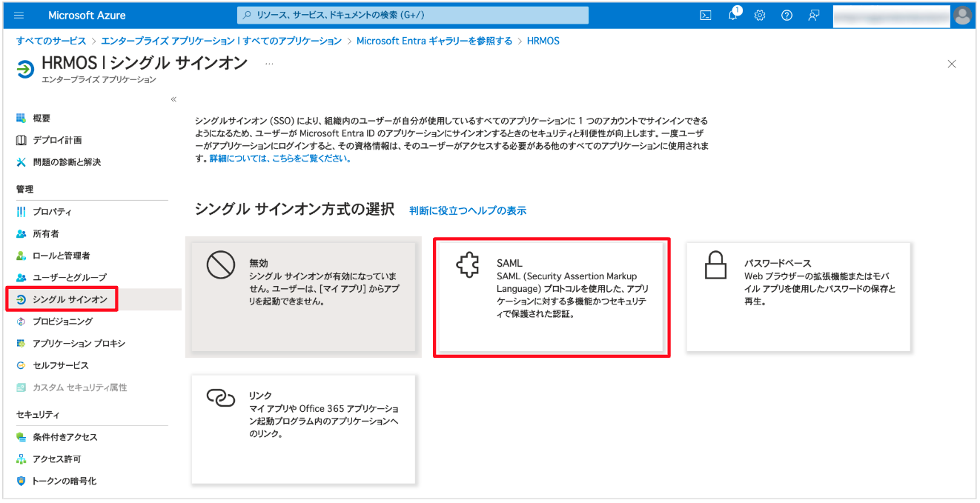Click the プロビジョニング icon

coord(21,322)
